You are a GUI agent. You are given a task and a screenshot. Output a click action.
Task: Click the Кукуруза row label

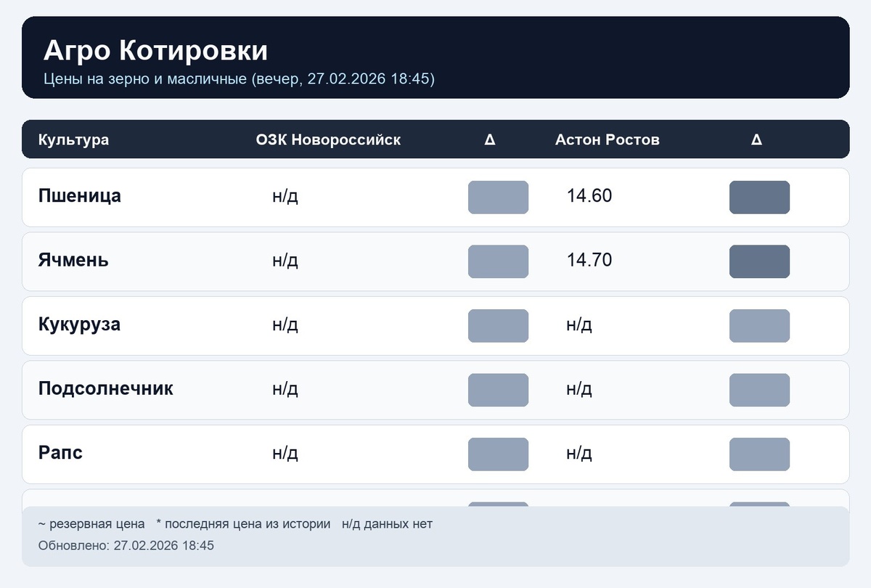79,324
